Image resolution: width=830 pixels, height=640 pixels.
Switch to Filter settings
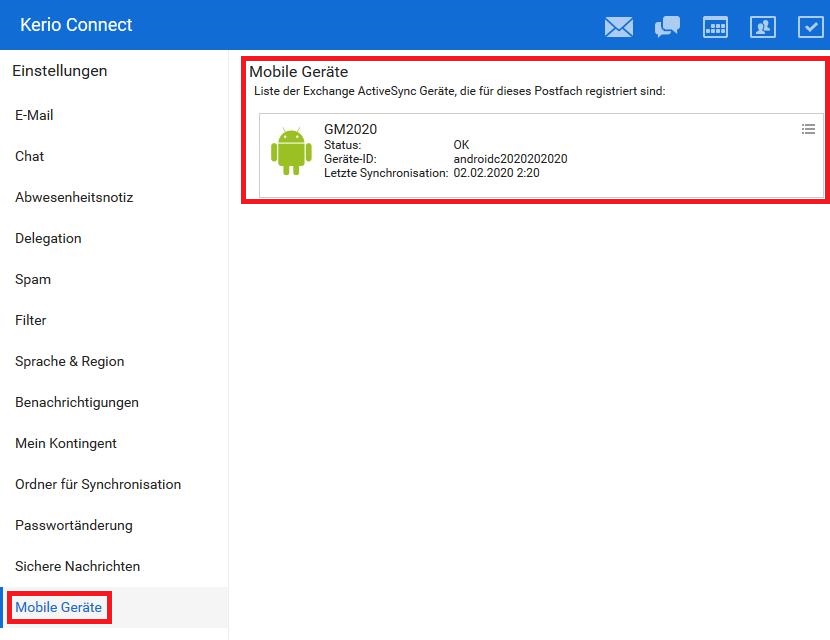tap(31, 320)
